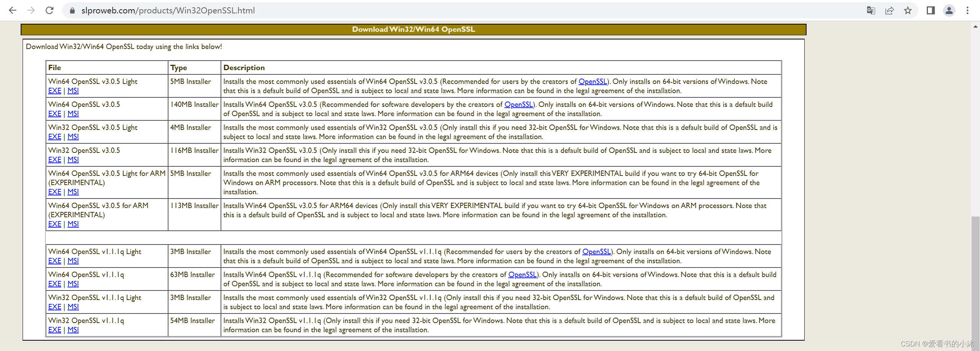Open the user profile avatar
The width and height of the screenshot is (980, 351).
pos(949,10)
